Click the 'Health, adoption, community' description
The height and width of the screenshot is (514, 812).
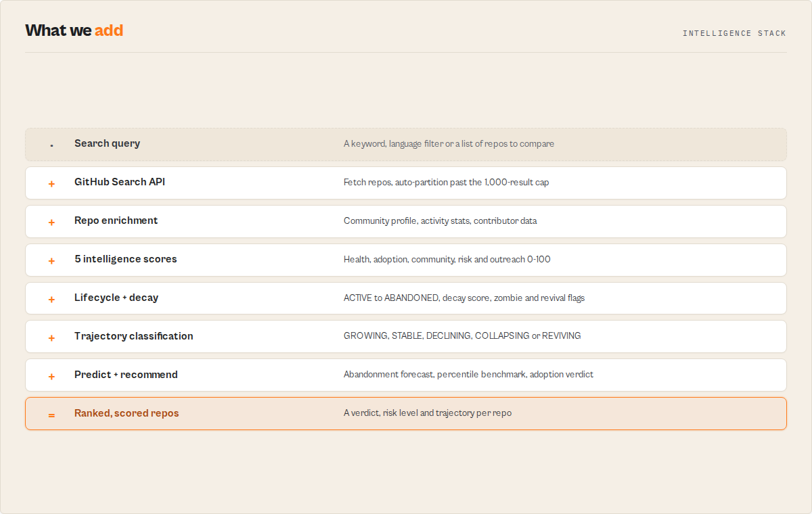point(447,260)
